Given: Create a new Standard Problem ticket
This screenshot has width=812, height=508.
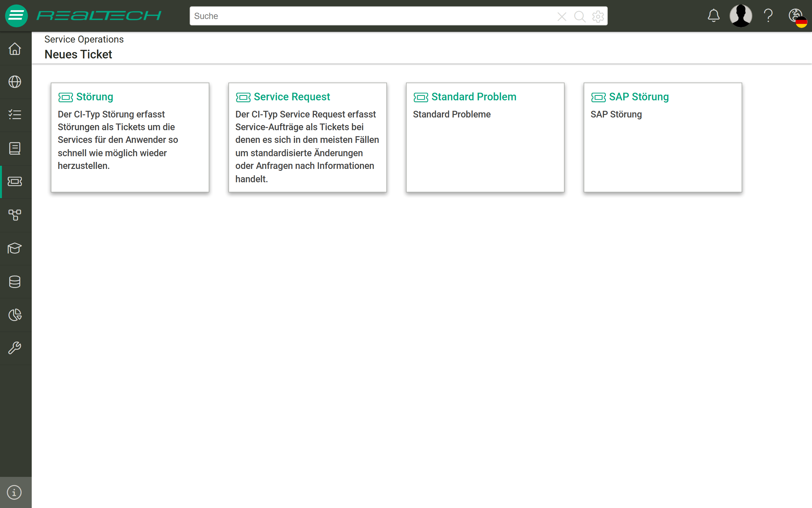Looking at the screenshot, I should tap(485, 137).
